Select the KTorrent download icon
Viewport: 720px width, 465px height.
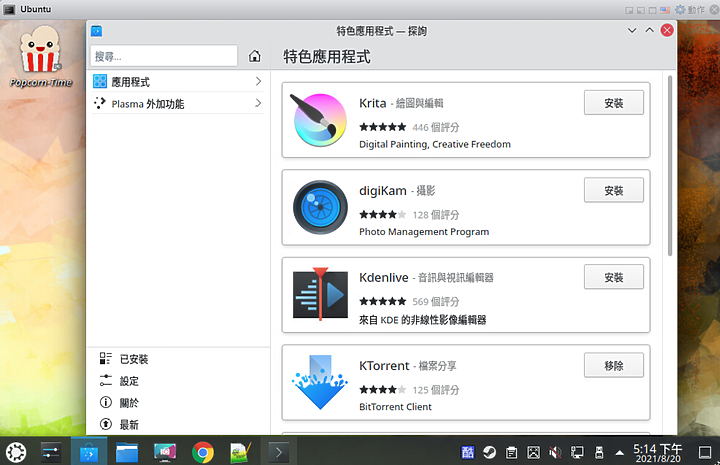point(320,382)
